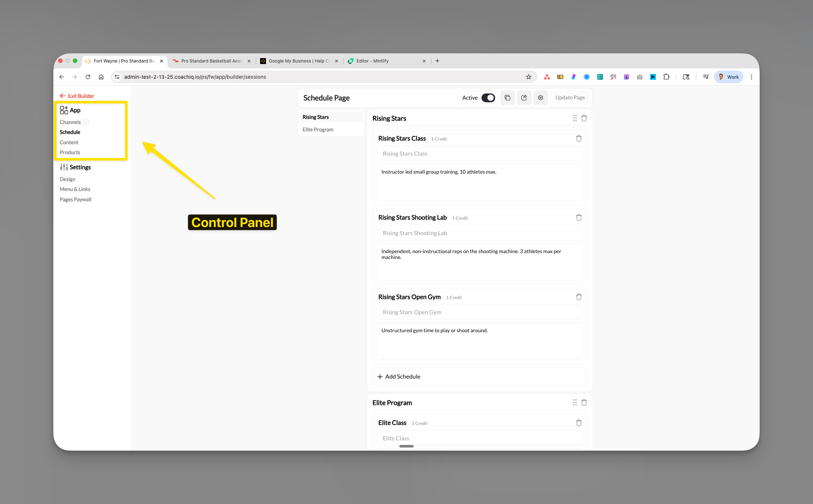Screen dimensions: 813x504
Task: Open the browser extensions puzzle icon
Action: point(666,77)
